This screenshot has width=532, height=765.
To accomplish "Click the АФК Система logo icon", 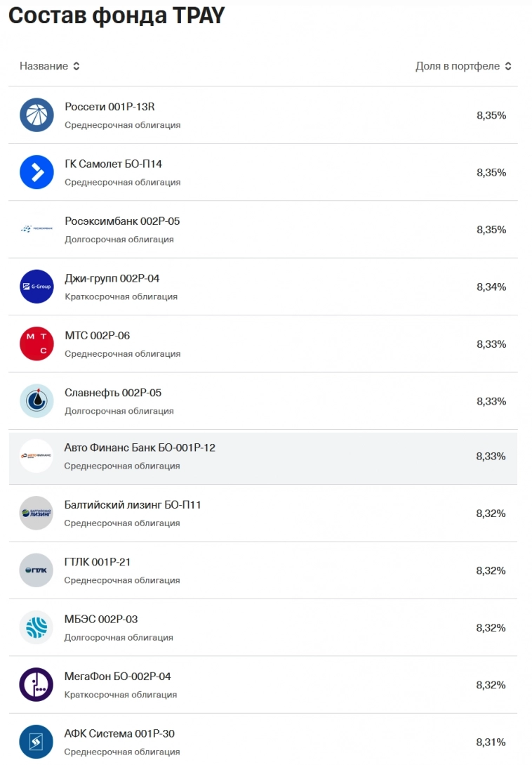I will (36, 742).
